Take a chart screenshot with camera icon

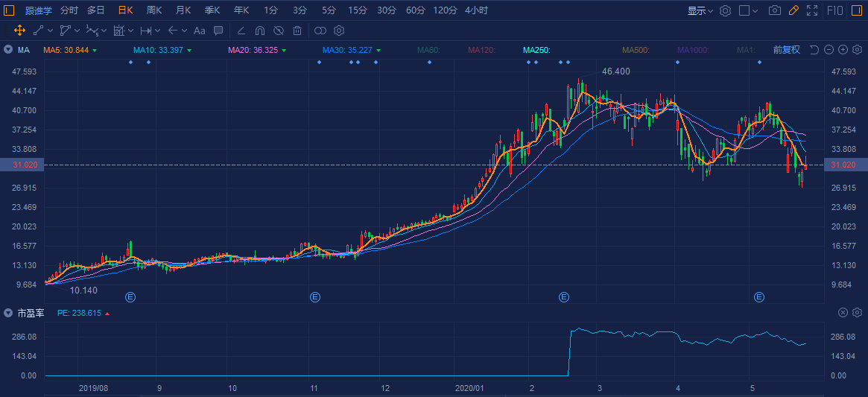coord(775,10)
